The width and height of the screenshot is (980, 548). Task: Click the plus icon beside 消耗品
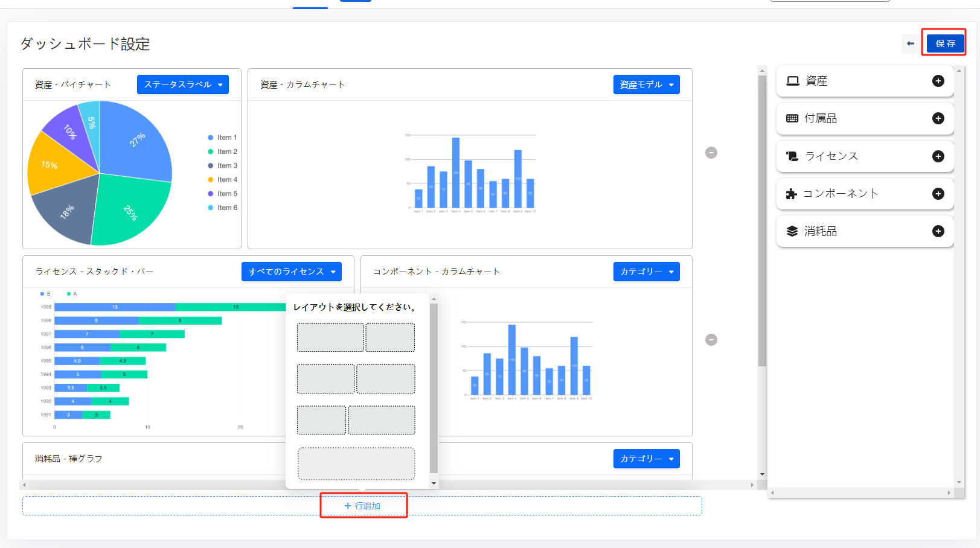point(938,231)
